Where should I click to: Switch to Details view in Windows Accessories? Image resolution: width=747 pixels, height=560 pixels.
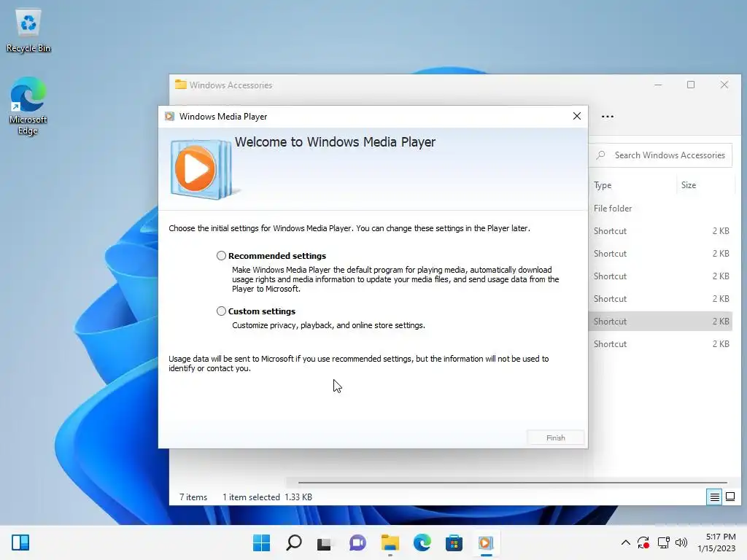715,497
